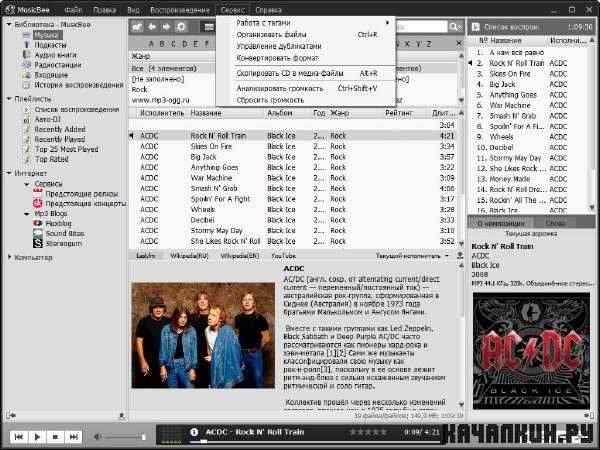Click inside the search input field

tap(421, 27)
